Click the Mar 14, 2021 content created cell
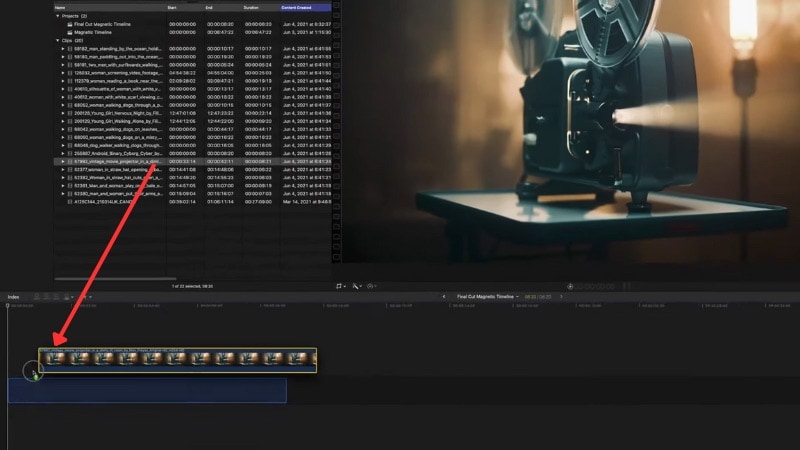 pyautogui.click(x=307, y=202)
